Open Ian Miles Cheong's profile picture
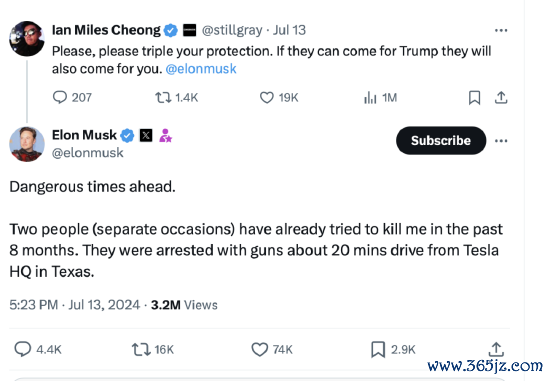This screenshot has height=381, width=550. (27, 39)
